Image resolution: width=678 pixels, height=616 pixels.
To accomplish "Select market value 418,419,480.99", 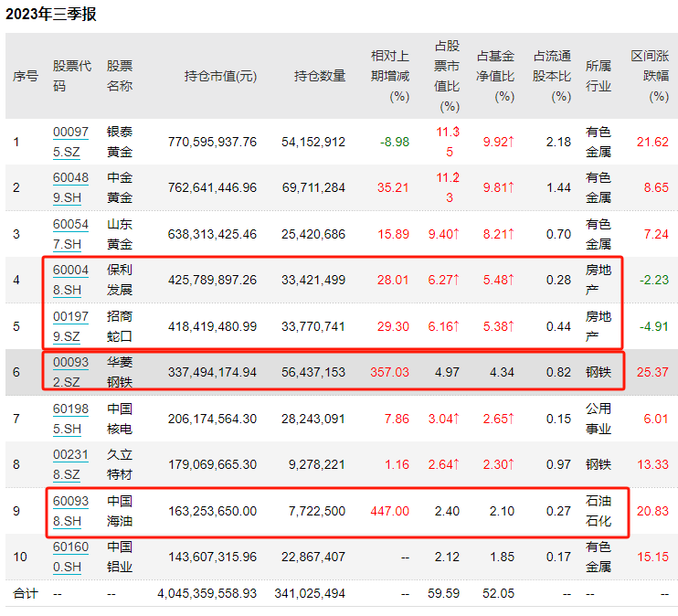I will pyautogui.click(x=212, y=326).
